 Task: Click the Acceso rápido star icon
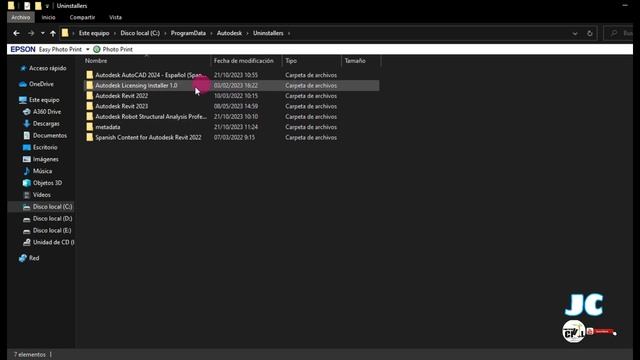pyautogui.click(x=23, y=68)
